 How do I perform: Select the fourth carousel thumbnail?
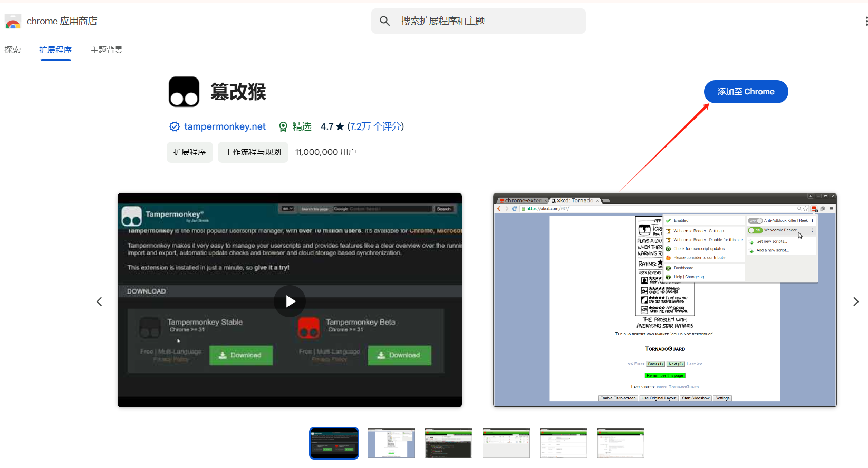[x=506, y=443]
